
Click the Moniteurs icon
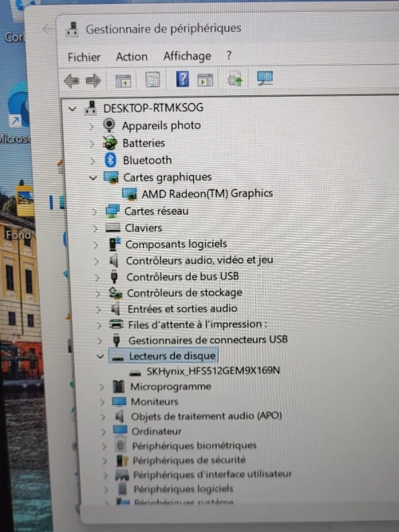pyautogui.click(x=119, y=401)
